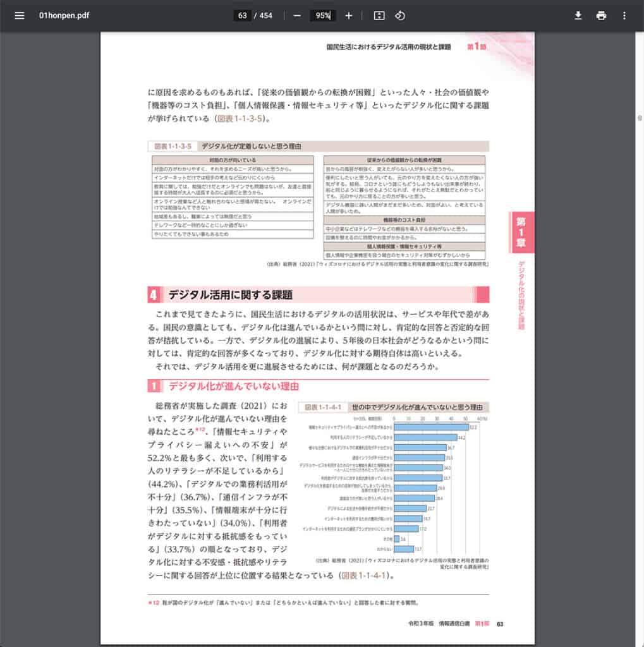Viewport: 644px width, 647px height.
Task: Click the top bar in the chart labeled 52.2
Action: 432,427
